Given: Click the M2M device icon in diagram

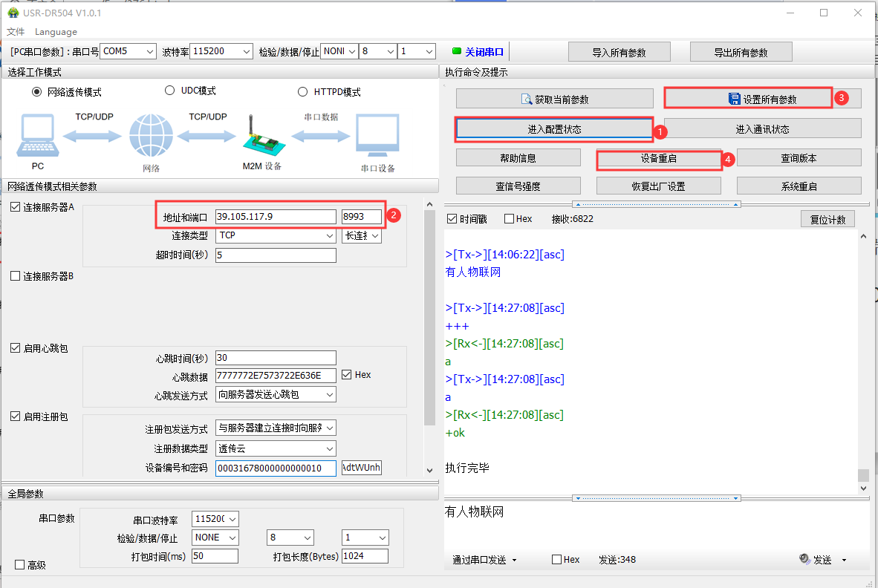Looking at the screenshot, I should tap(261, 135).
